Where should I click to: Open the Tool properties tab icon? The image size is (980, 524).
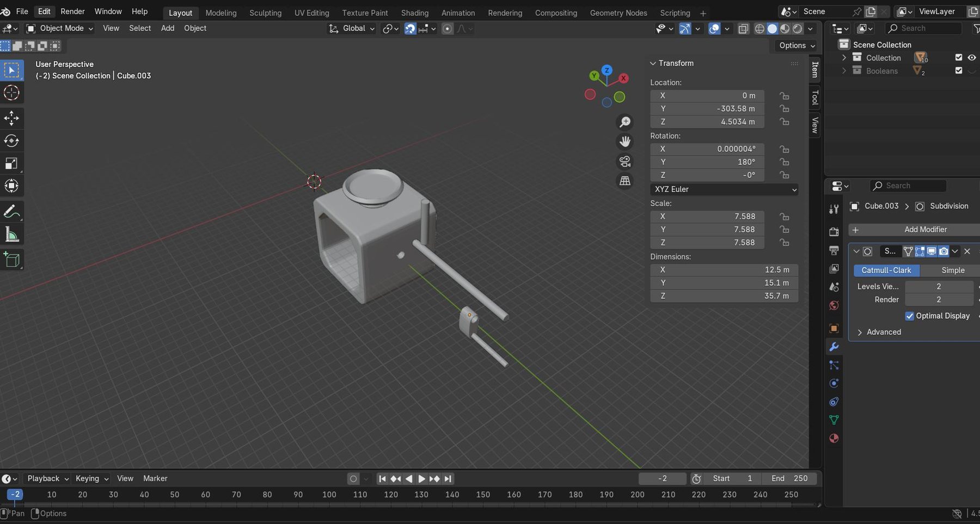(834, 209)
